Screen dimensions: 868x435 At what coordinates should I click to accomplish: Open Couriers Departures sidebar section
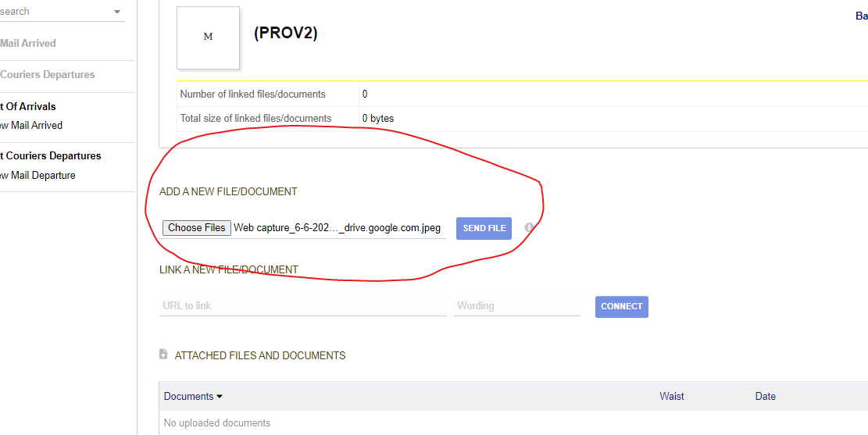(47, 75)
